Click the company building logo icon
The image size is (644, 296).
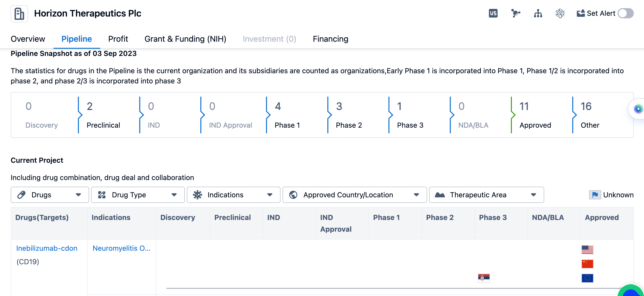pos(19,14)
